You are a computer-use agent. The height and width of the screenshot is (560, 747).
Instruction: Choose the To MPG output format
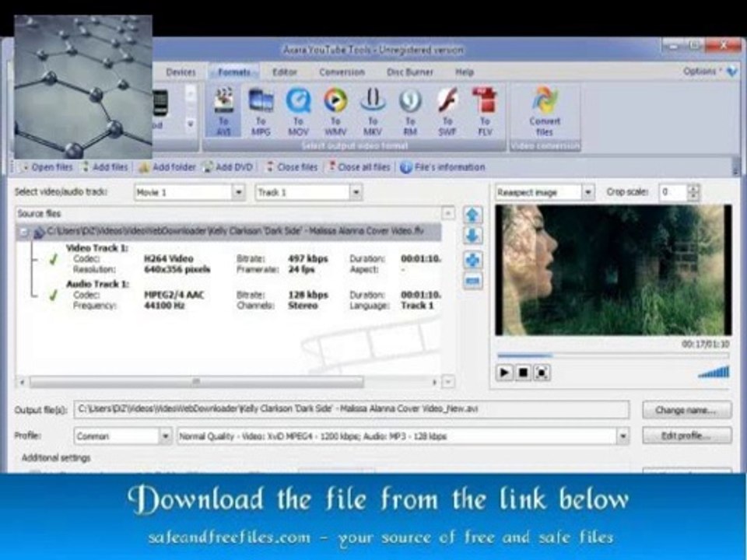click(x=261, y=111)
